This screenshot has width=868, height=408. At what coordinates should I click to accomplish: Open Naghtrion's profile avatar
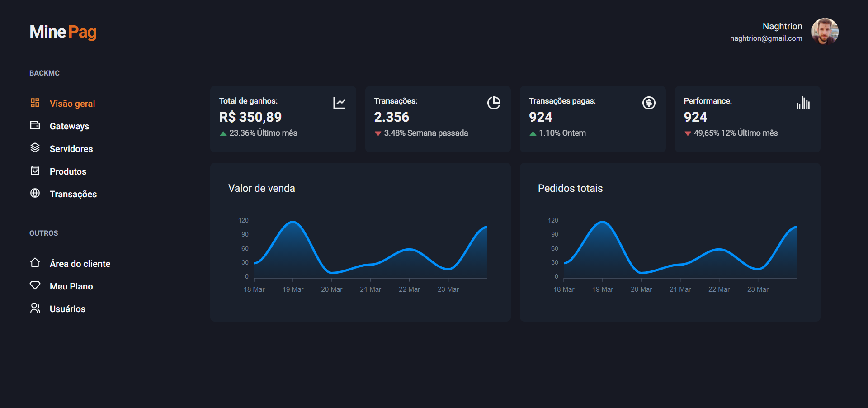click(825, 32)
